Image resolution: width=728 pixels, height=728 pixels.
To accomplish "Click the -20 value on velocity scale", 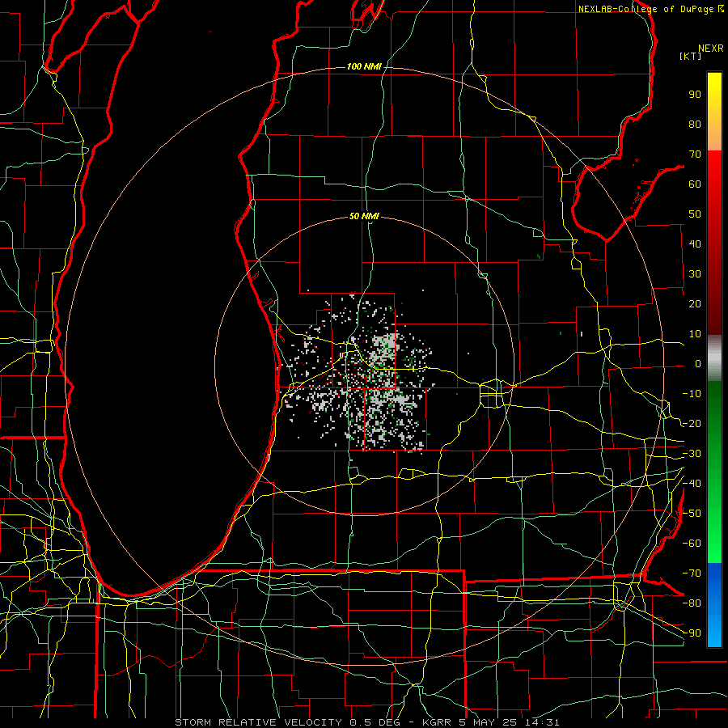I will click(x=692, y=423).
